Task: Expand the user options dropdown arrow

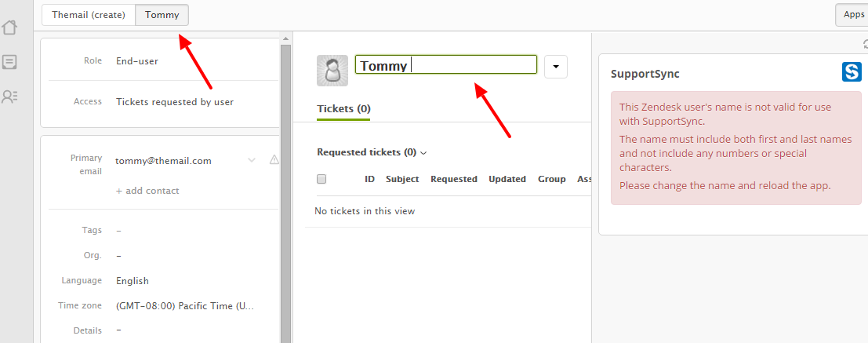Action: 555,68
